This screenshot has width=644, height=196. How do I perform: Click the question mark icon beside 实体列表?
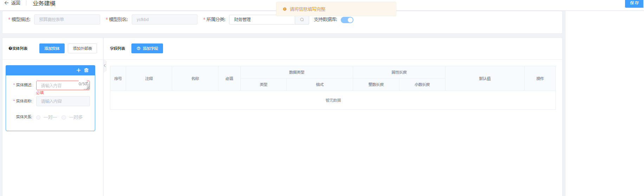coord(10,48)
